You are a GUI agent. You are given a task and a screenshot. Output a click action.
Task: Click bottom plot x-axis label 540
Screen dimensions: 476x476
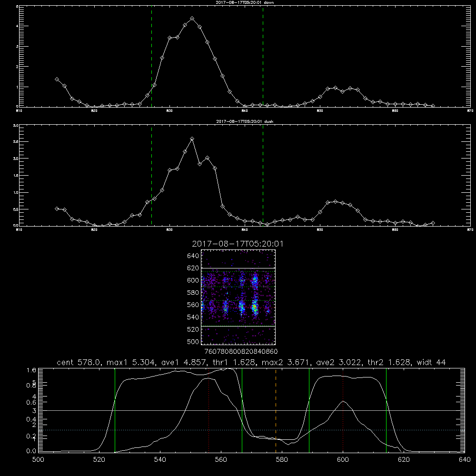160,460
